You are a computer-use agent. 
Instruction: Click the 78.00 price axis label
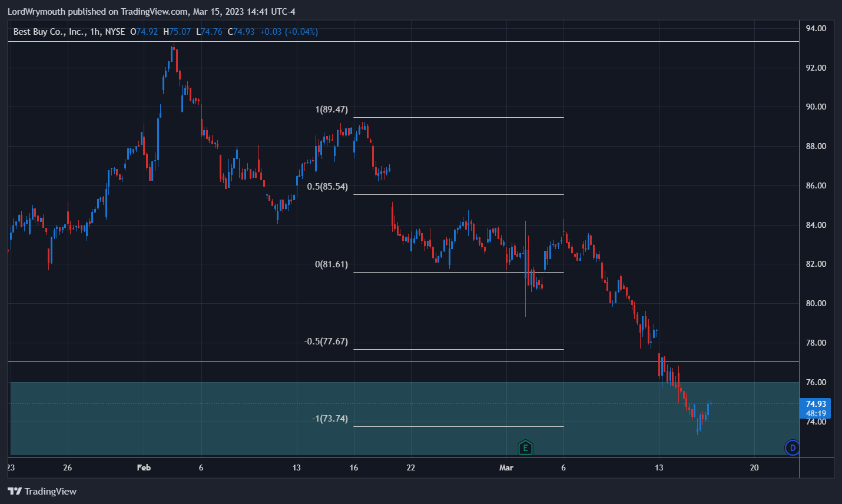coord(816,343)
